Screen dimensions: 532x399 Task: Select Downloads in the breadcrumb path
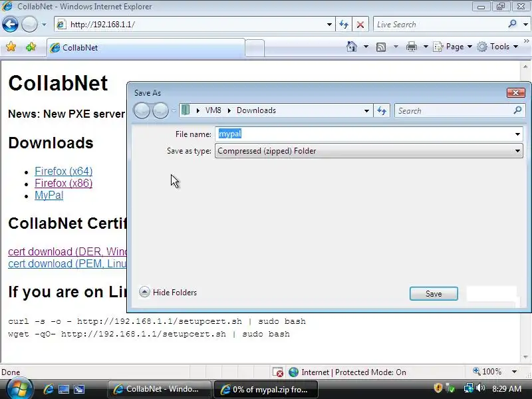[256, 110]
